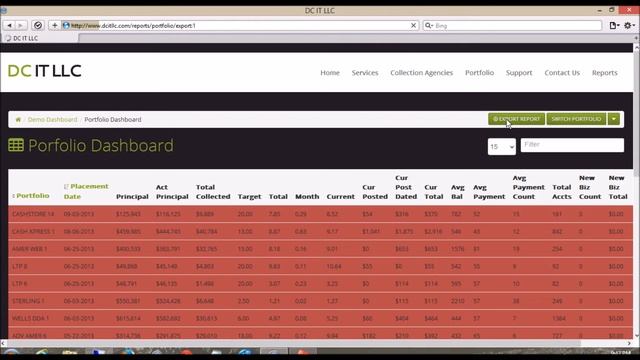Sort by the Month column header

[307, 196]
